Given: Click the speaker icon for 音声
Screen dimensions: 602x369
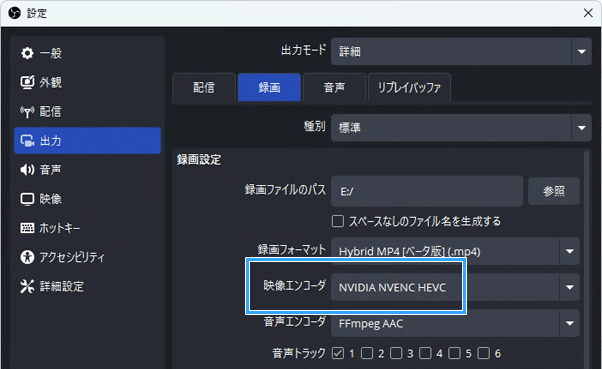Looking at the screenshot, I should point(27,170).
